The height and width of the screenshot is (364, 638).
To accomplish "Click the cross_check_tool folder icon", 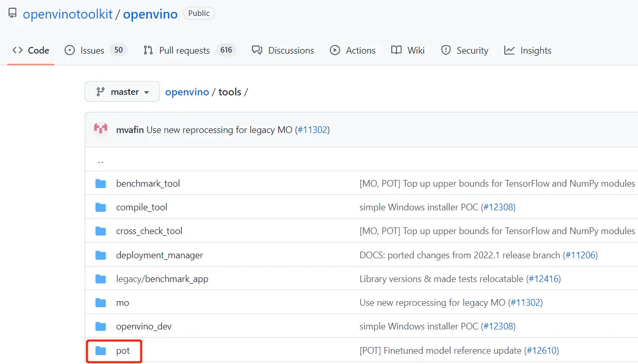I will tap(101, 231).
